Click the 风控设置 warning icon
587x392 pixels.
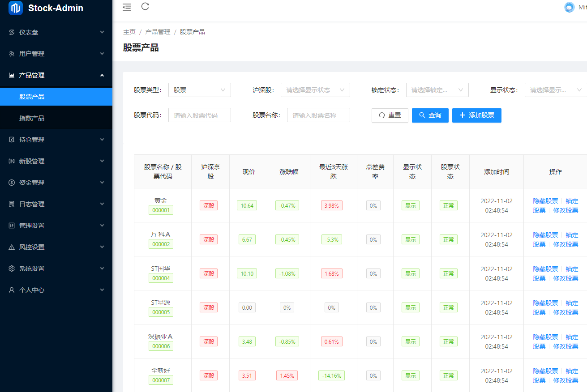click(x=12, y=247)
